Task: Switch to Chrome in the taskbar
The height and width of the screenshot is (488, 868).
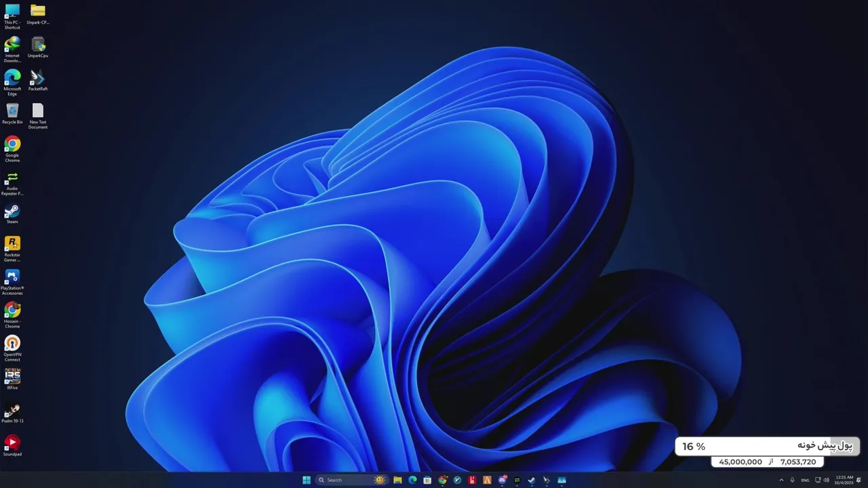Action: pyautogui.click(x=442, y=480)
